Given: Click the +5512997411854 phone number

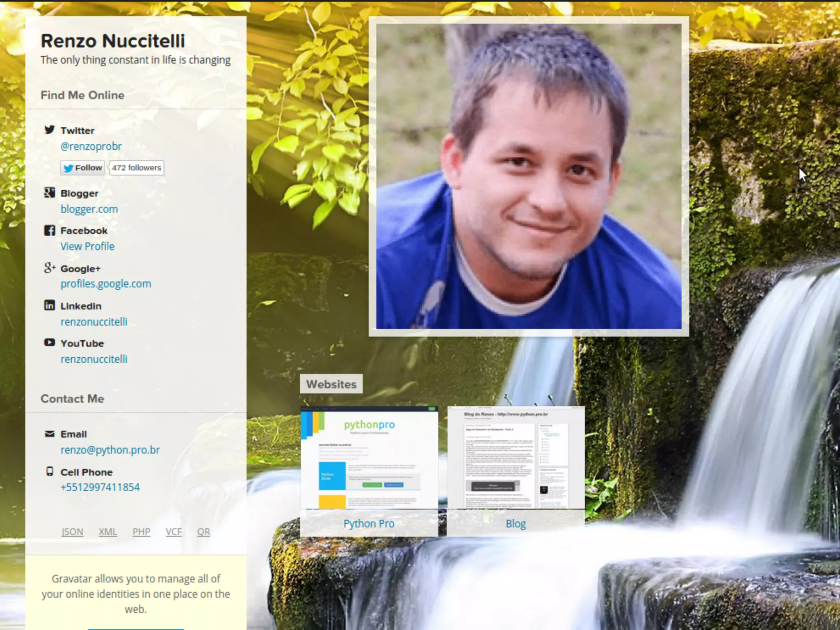Looking at the screenshot, I should [100, 487].
